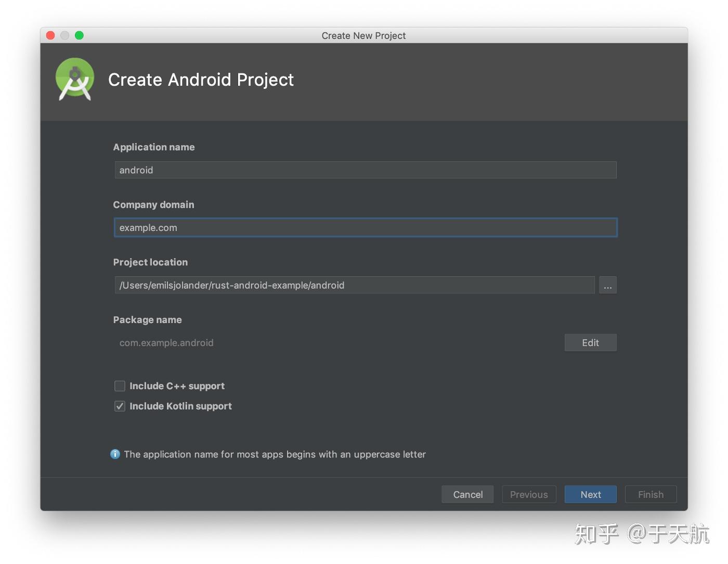Click the Company domain label
728x564 pixels.
point(153,205)
